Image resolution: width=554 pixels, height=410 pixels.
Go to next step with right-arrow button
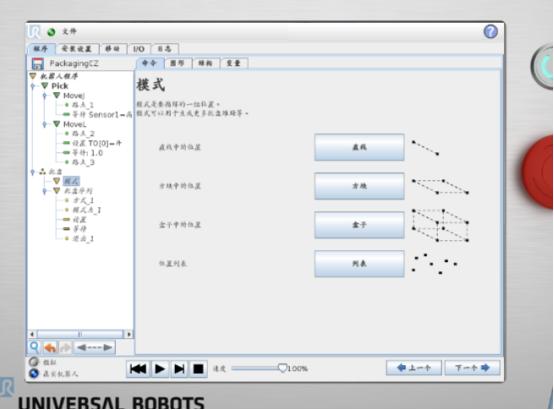point(472,368)
